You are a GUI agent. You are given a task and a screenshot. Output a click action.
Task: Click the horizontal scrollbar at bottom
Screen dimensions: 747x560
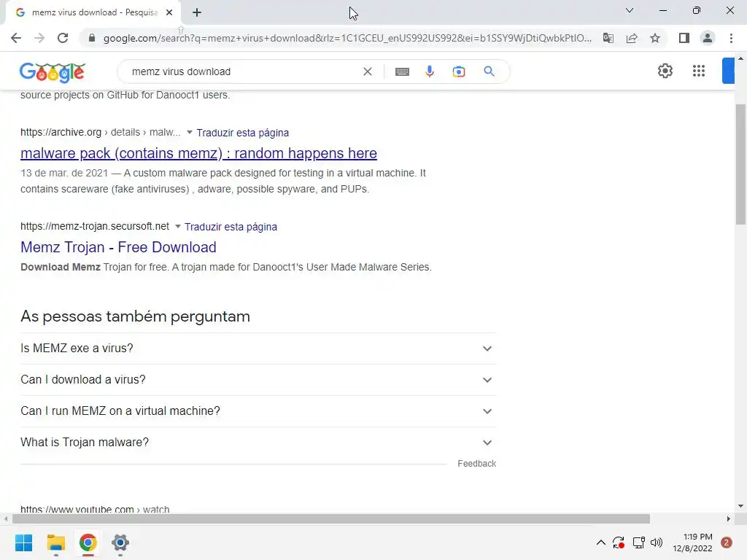331,518
